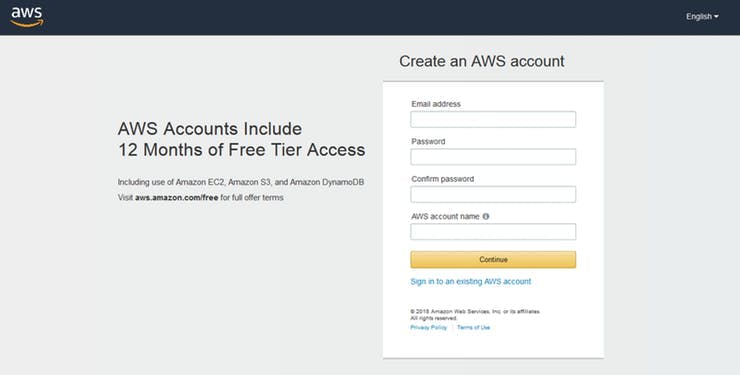Click the Amazon Web Services copyright notice
Screen dimensions: 740x375
pos(475,315)
